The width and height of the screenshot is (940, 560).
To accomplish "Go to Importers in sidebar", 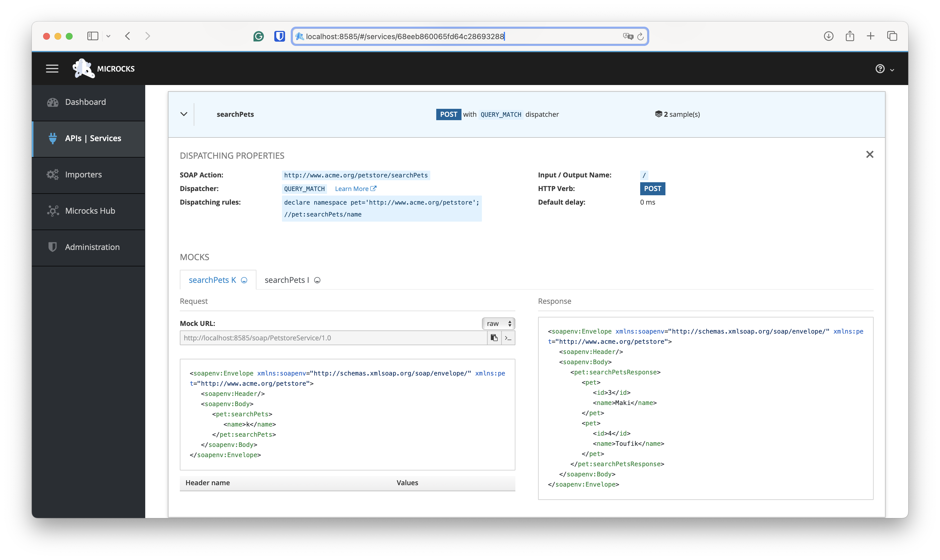I will coord(83,174).
